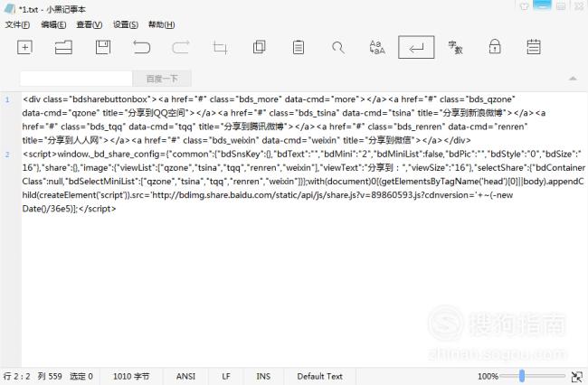This screenshot has width=588, height=385.
Task: Click the calendar icon in toolbar
Action: pyautogui.click(x=533, y=47)
